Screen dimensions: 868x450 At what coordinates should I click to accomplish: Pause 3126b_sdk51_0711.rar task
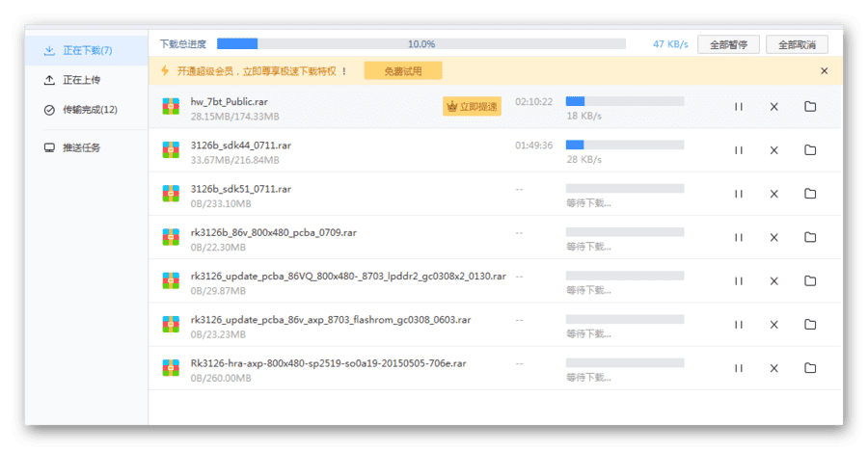coord(739,194)
